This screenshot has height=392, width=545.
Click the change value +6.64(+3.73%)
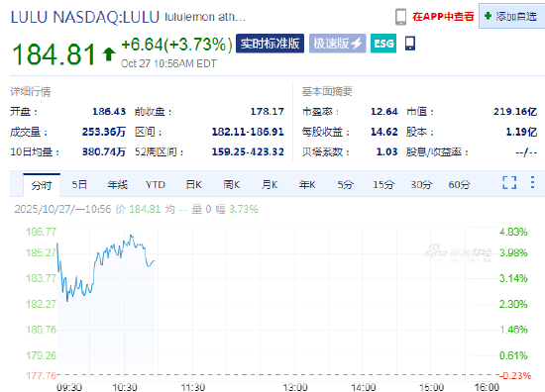pyautogui.click(x=176, y=45)
